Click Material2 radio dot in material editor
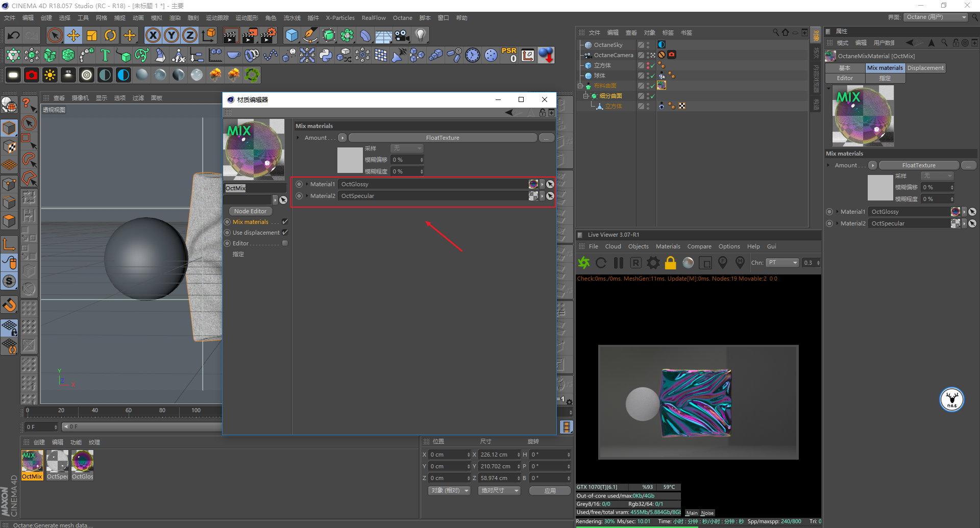The image size is (980, 528). pos(299,196)
